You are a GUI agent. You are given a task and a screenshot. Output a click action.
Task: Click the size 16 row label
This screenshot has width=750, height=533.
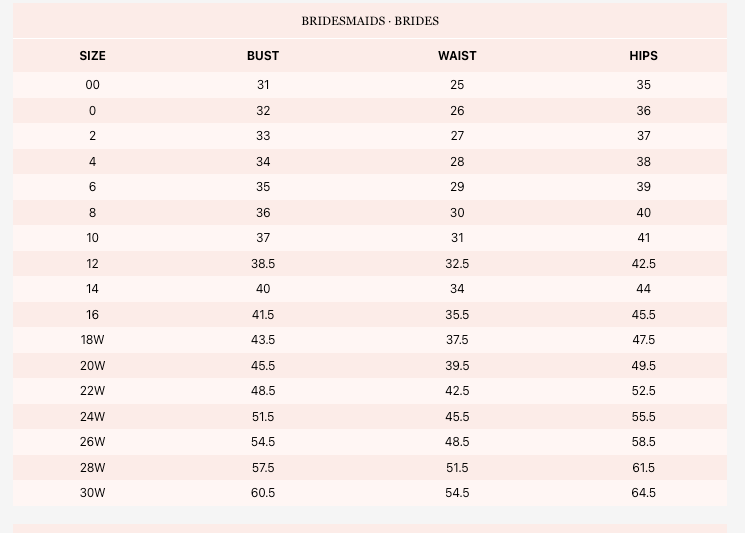[92, 315]
